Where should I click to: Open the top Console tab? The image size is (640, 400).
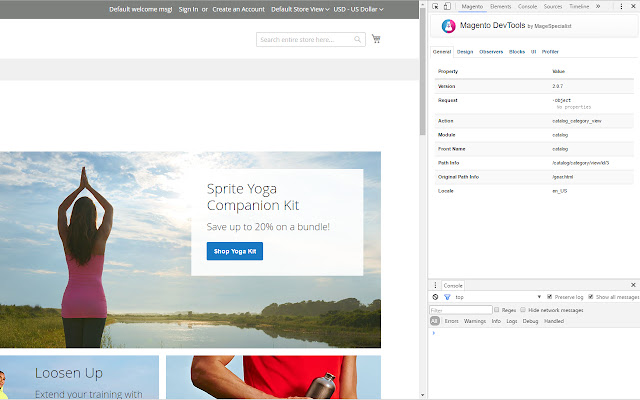[527, 7]
